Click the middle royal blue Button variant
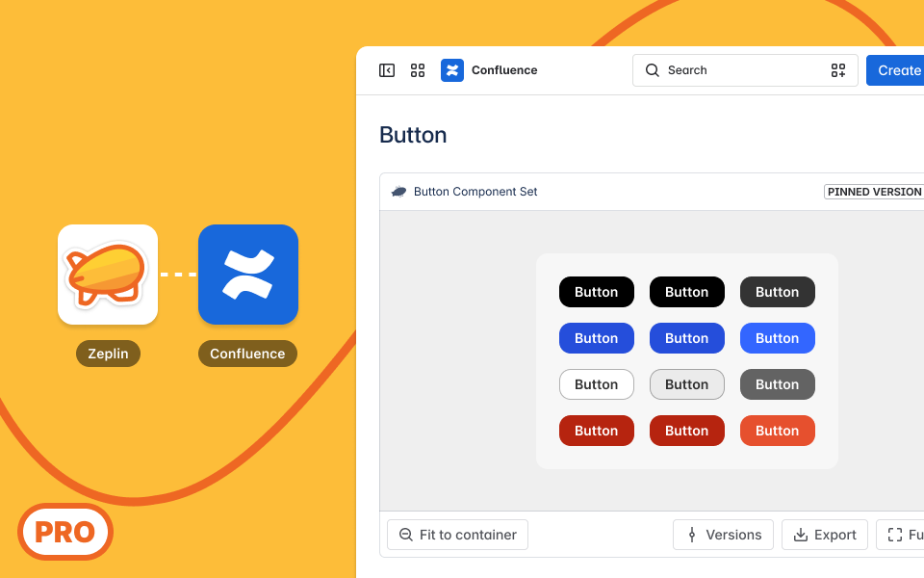Viewport: 924px width, 578px height. coord(686,338)
